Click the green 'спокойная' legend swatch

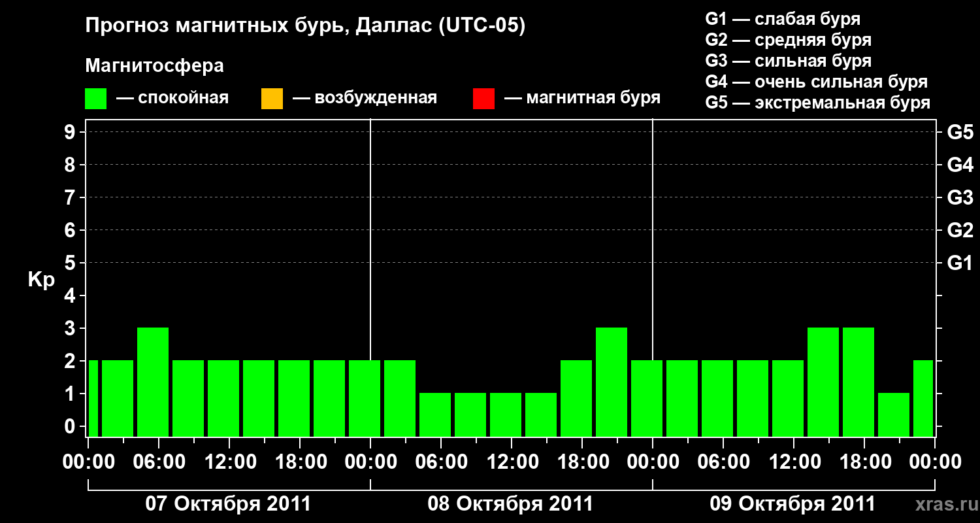[96, 99]
